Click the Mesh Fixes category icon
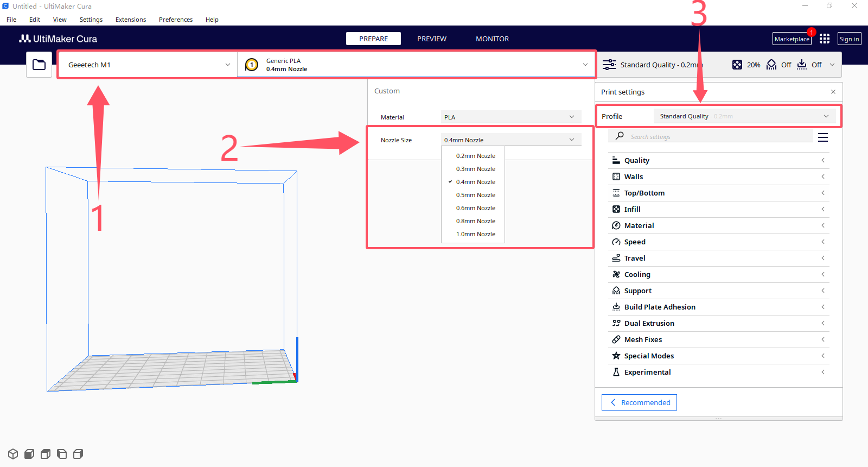 (x=616, y=339)
